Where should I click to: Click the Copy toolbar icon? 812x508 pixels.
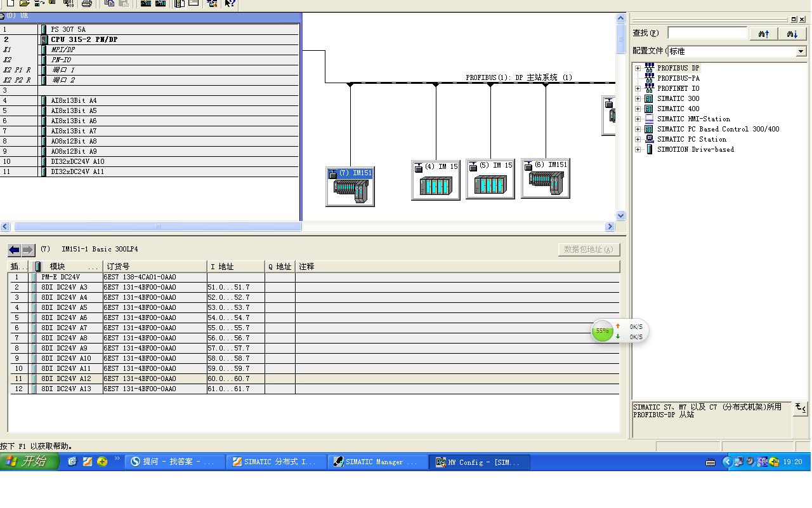click(109, 3)
